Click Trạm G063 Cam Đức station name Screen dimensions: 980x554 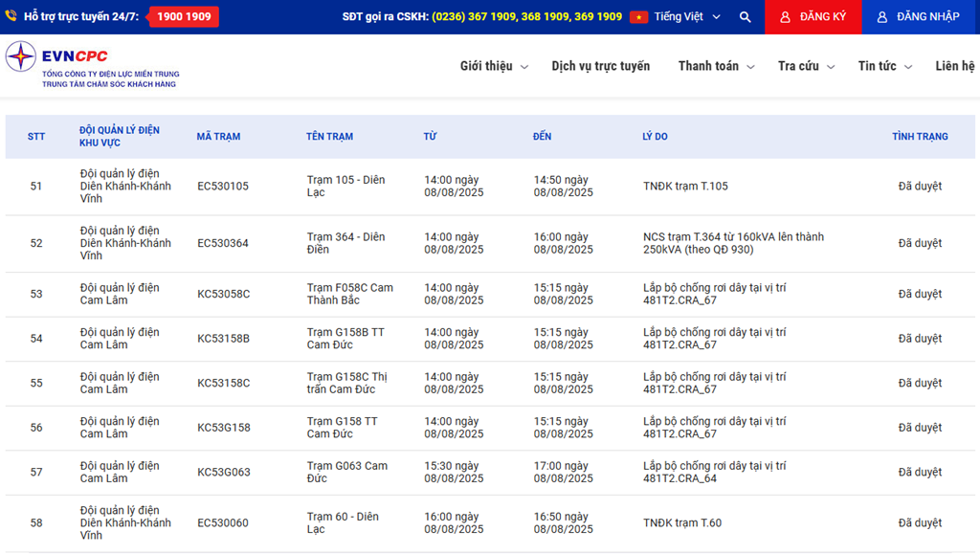[x=346, y=472]
